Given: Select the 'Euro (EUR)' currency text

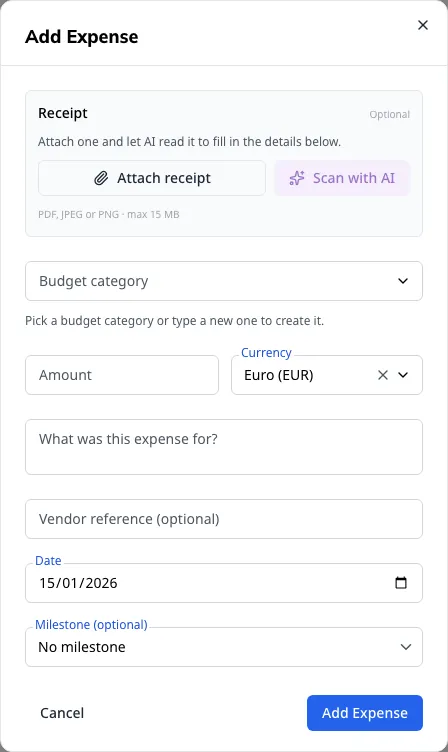Looking at the screenshot, I should pyautogui.click(x=279, y=375).
